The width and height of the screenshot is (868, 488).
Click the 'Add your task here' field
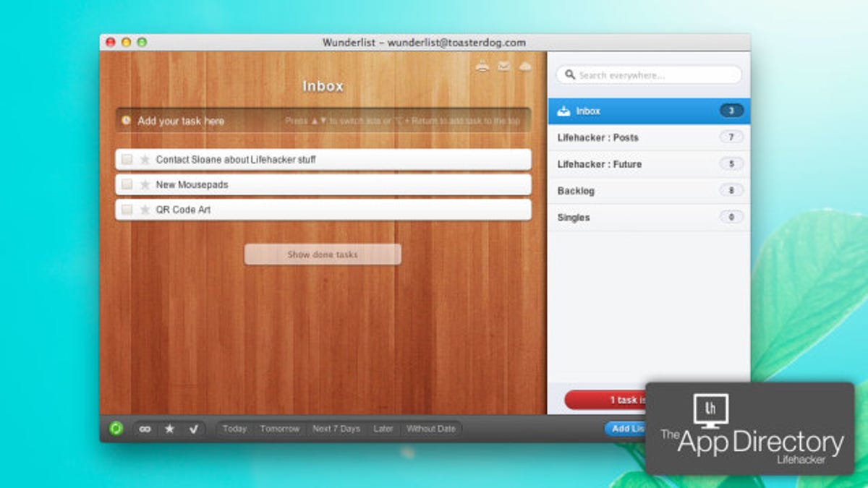323,121
